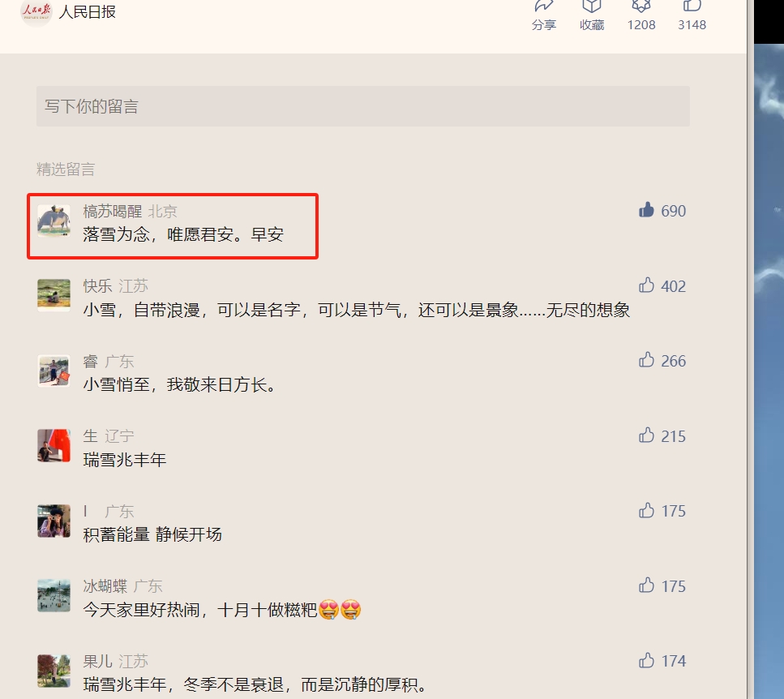Click the 写下你的留言 comment input field
784x699 pixels.
[x=363, y=106]
